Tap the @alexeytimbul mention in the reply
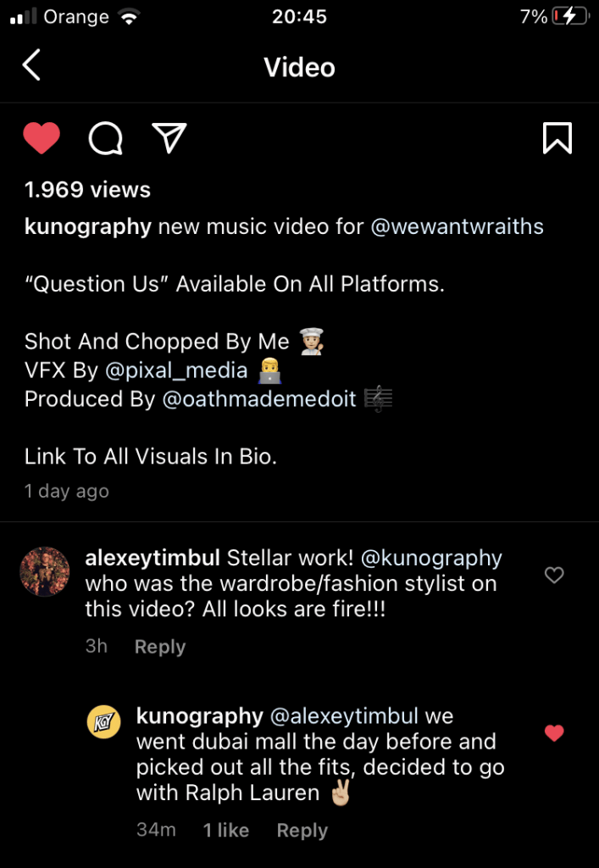 coord(343,716)
